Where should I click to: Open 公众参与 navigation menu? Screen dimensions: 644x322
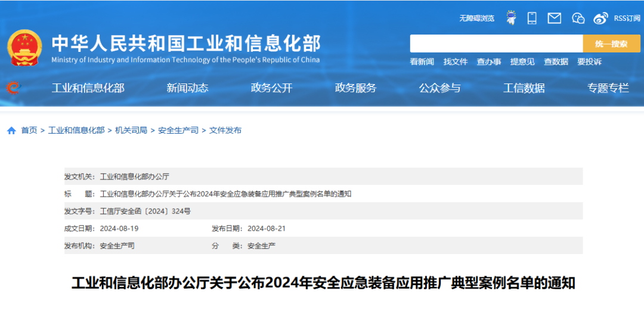coord(440,88)
